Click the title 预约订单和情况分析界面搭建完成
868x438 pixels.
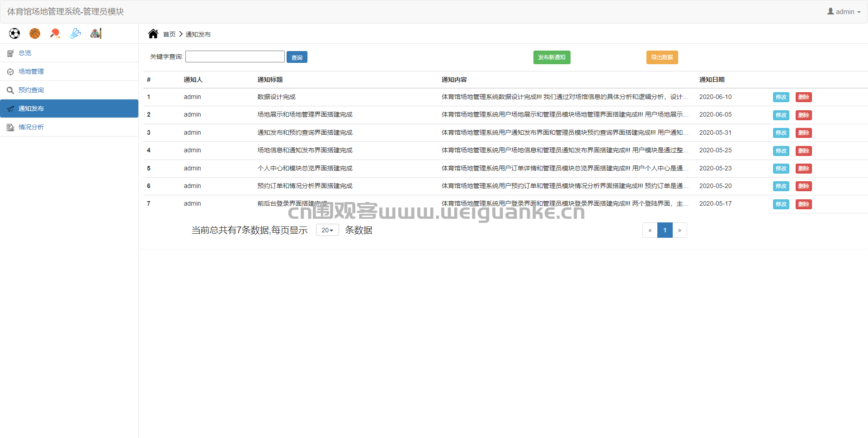coord(305,186)
